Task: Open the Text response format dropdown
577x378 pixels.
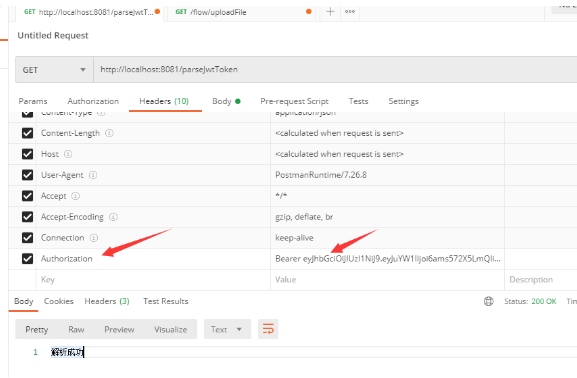Action: [227, 329]
